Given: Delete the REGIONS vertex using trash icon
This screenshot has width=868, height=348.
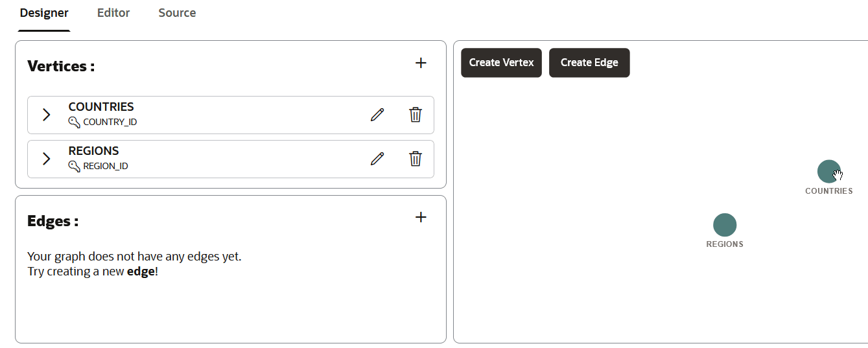Looking at the screenshot, I should coord(416,159).
